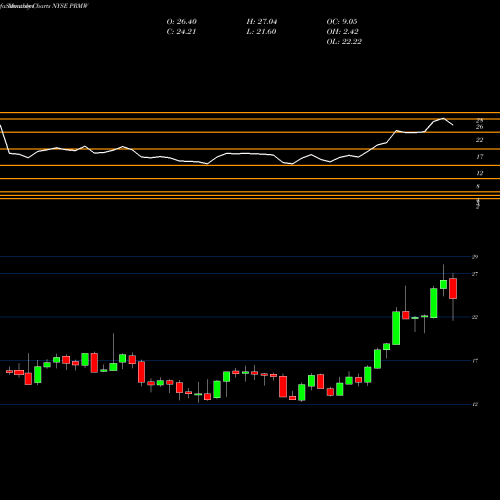Screen dimensions: 500x500
Task: Click the 29 price axis label
Action: pos(475,257)
